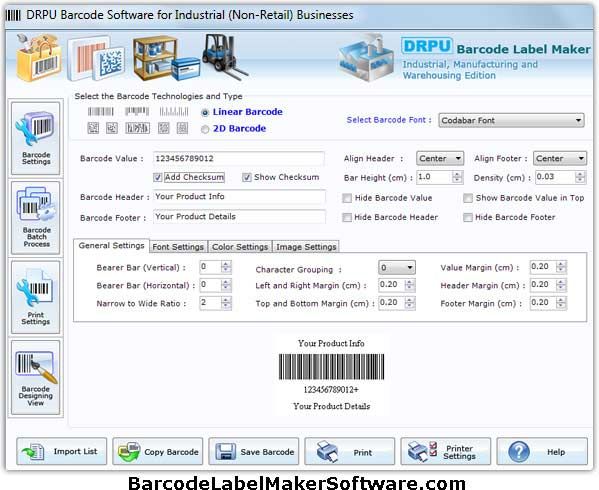Adjust the Value Margin stepper
The width and height of the screenshot is (599, 490).
pos(561,267)
